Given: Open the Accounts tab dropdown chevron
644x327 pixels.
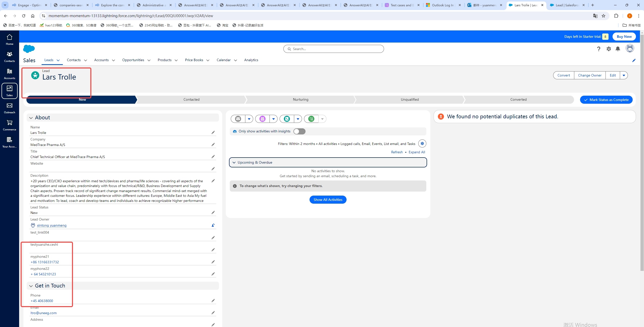Looking at the screenshot, I should click(x=113, y=60).
